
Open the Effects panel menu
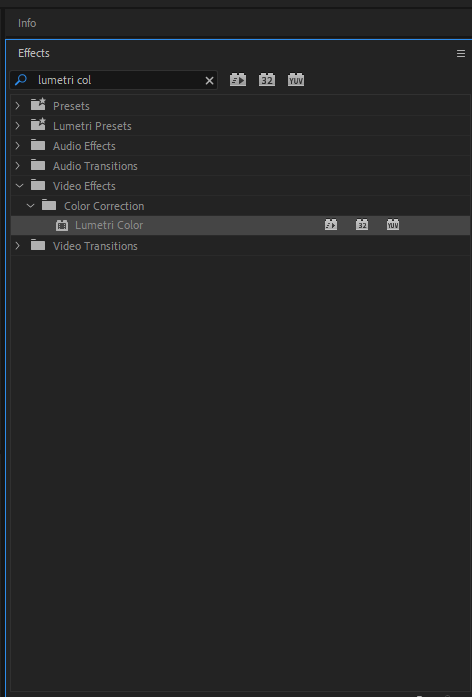461,53
